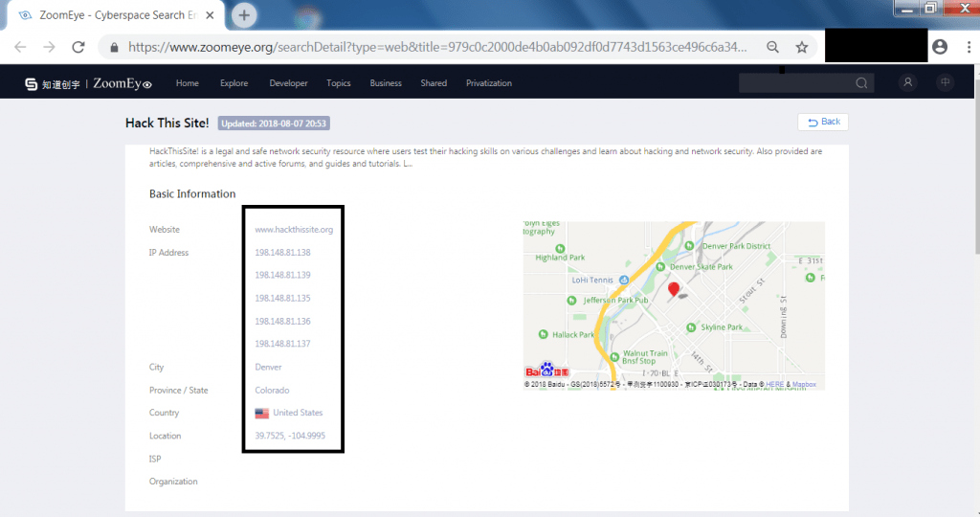Click the Highland Park map marker
This screenshot has height=517, width=980.
pos(560,249)
